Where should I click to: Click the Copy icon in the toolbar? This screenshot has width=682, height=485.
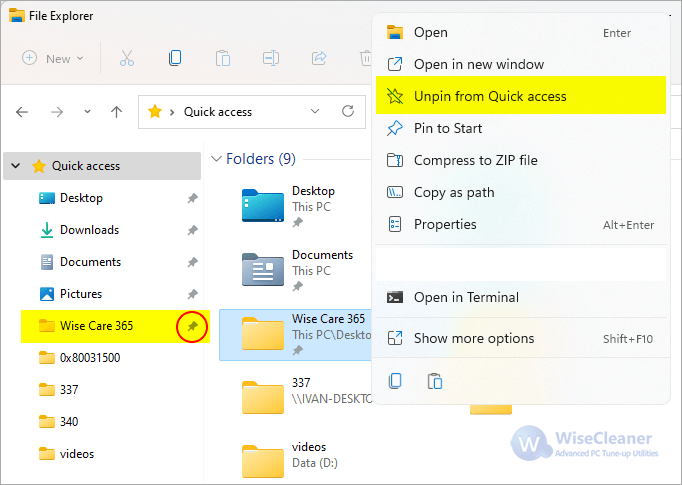[175, 58]
